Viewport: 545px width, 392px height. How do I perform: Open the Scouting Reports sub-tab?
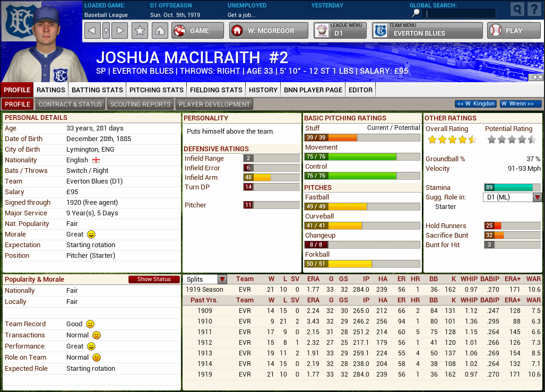click(140, 104)
